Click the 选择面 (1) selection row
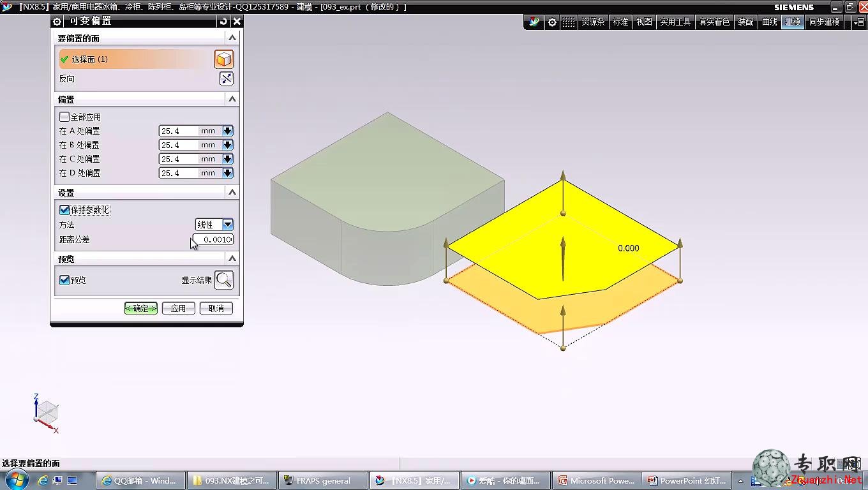The image size is (868, 490). click(x=135, y=59)
